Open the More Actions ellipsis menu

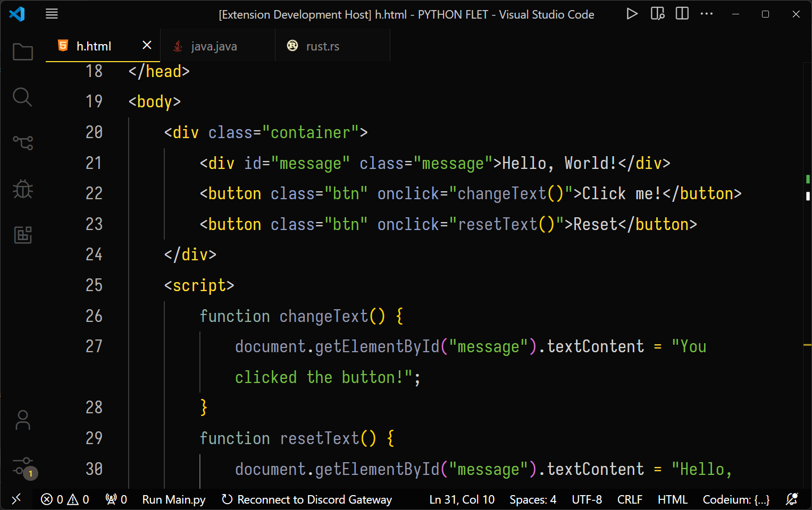[x=707, y=14]
